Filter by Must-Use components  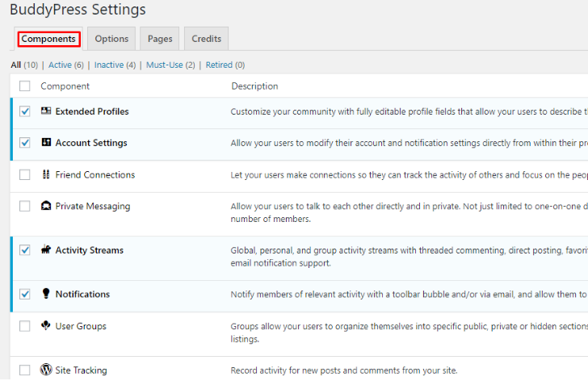(x=164, y=65)
